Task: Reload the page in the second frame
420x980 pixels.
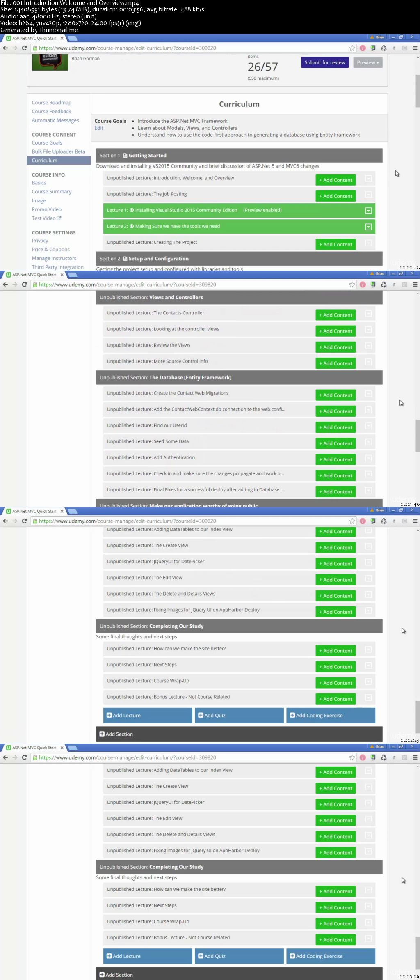Action: coord(24,285)
